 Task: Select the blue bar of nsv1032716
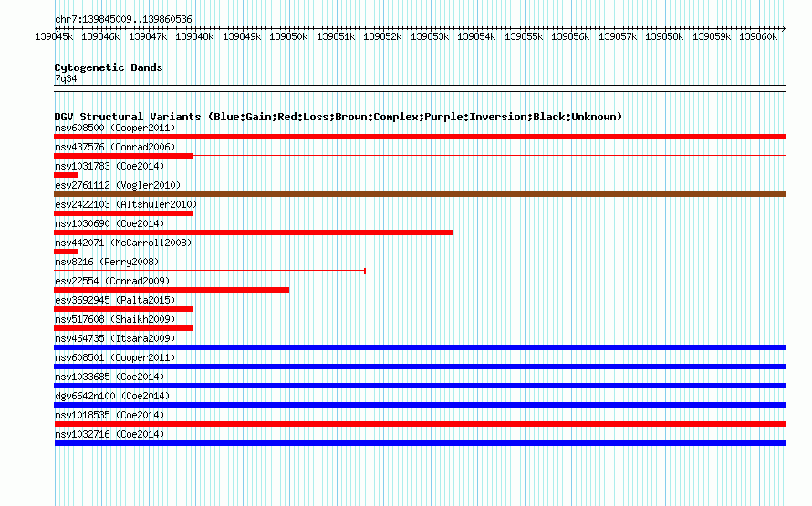click(420, 443)
